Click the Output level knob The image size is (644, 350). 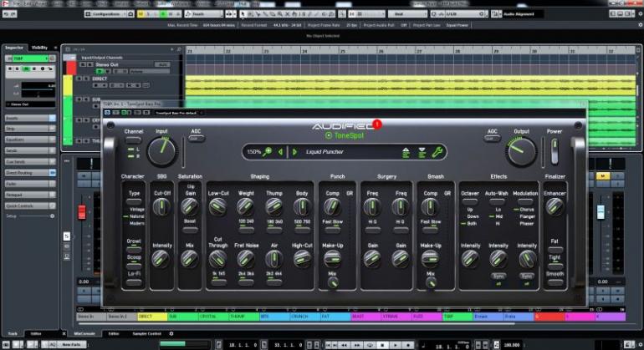(x=522, y=151)
